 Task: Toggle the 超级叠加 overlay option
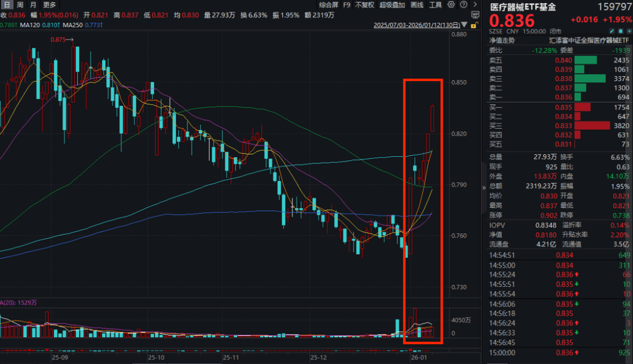[x=392, y=5]
